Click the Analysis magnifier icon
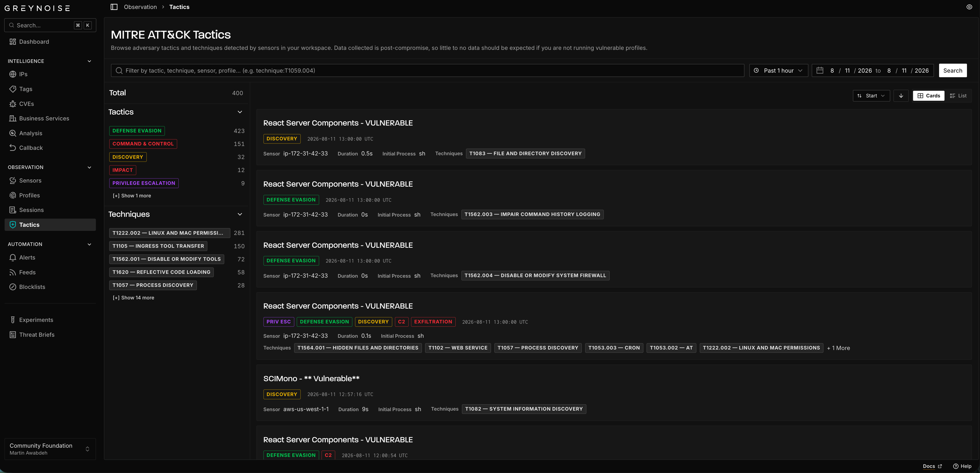Viewport: 980px width, 473px height. click(13, 133)
